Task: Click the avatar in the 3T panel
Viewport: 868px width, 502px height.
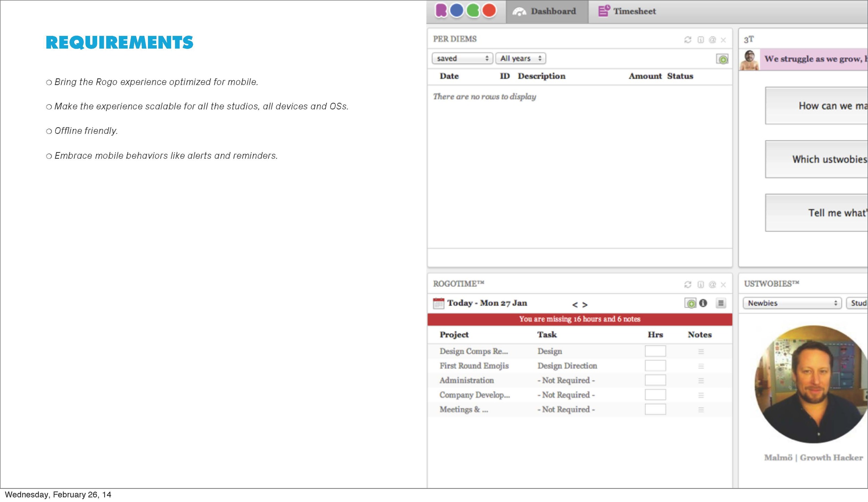Action: coord(749,60)
